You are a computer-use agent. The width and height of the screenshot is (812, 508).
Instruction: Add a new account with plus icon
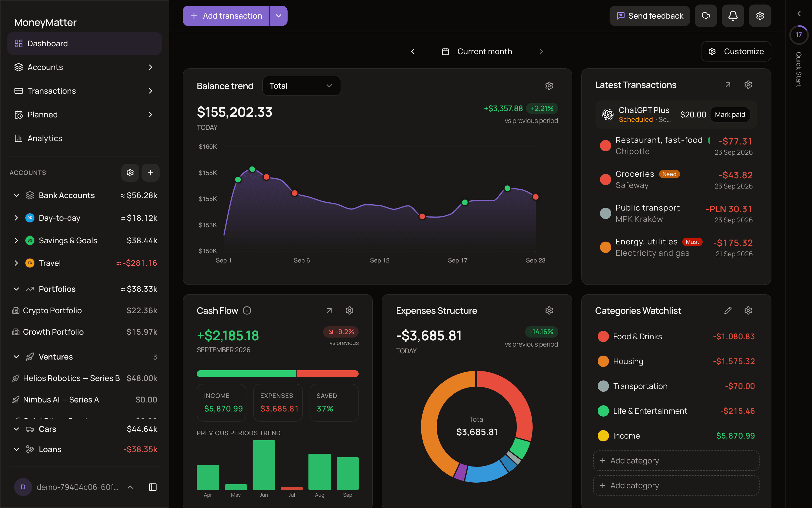pos(151,173)
